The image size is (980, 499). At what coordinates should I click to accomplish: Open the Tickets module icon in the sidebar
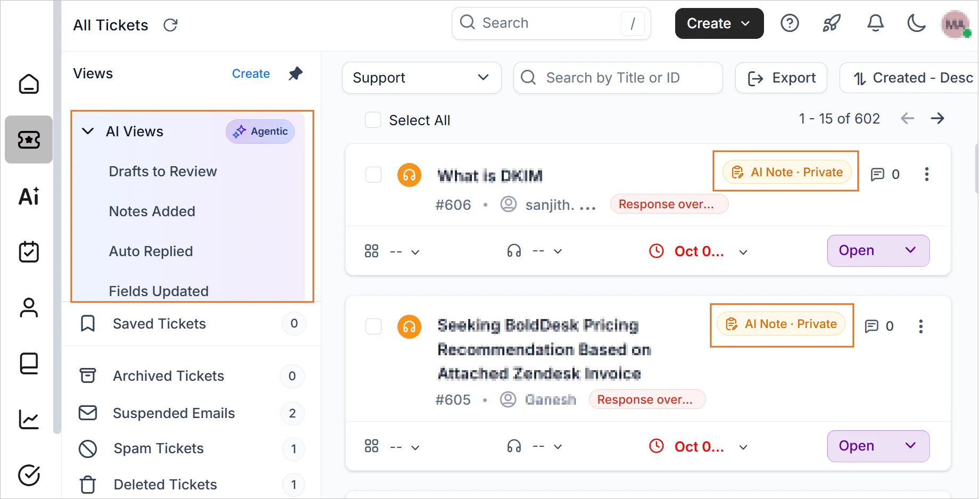point(29,140)
